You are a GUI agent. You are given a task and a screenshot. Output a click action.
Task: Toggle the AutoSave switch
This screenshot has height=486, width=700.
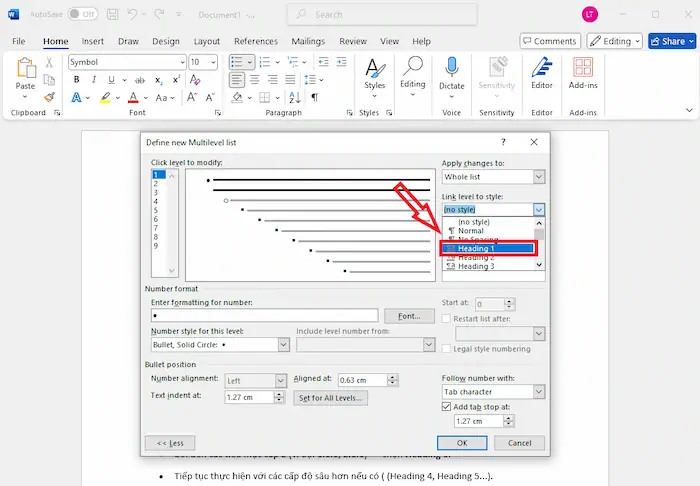click(82, 14)
